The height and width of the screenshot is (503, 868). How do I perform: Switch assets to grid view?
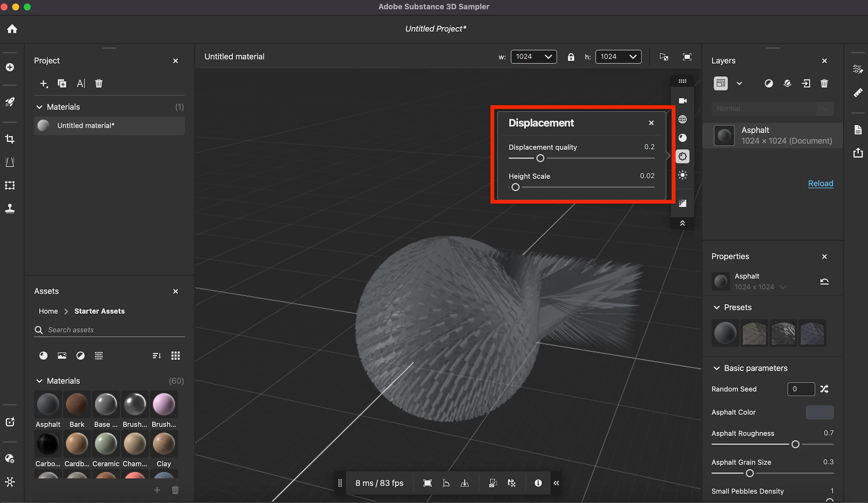(x=175, y=356)
